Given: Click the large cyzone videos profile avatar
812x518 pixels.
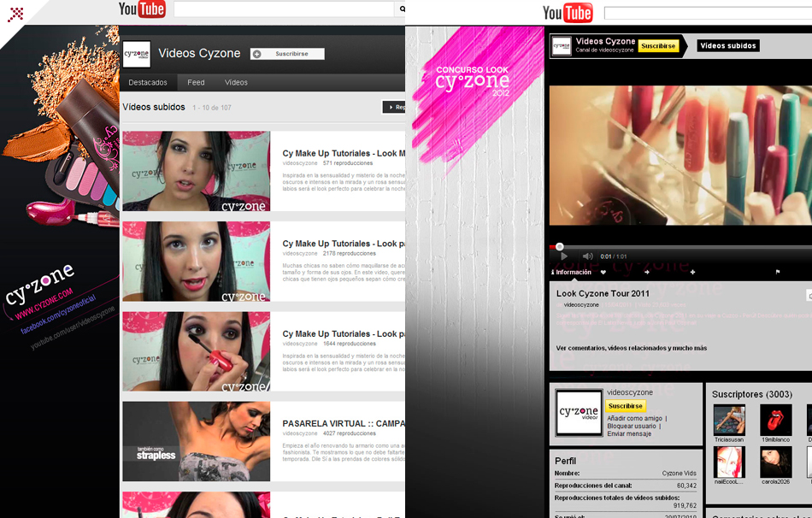Looking at the screenshot, I should [579, 413].
